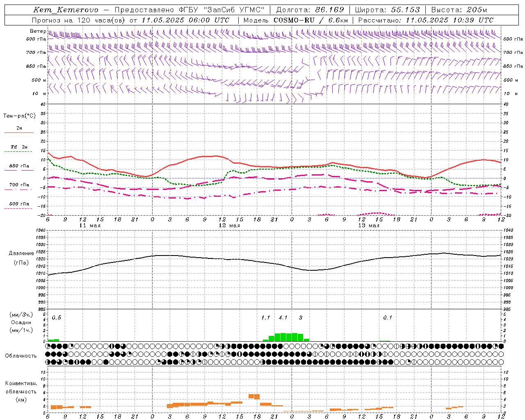Image resolution: width=525 pixels, height=420 pixels.
Task: Click the (мм/1ч.) precipitation unit label
Action: pos(21,330)
